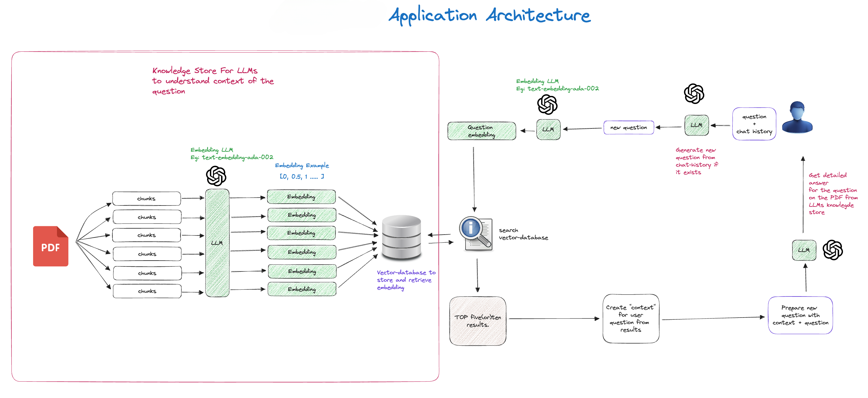Click the search vector-database magnifier icon

476,234
